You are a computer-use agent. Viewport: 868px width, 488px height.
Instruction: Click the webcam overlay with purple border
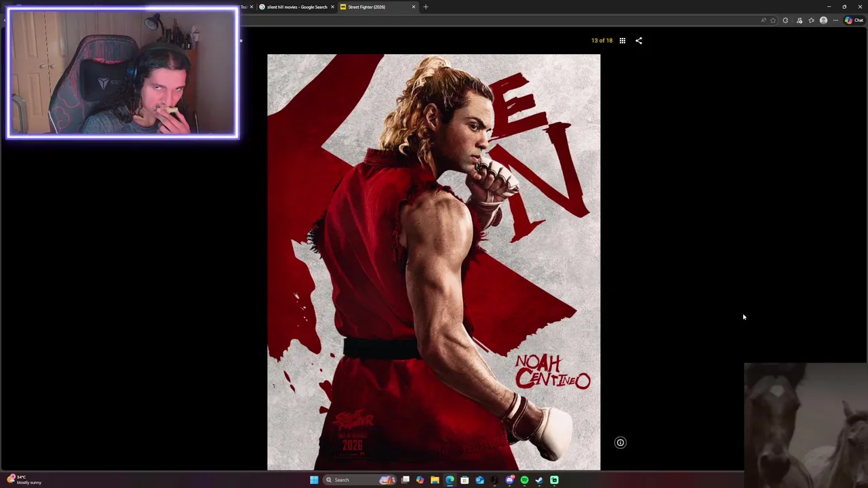(x=123, y=73)
